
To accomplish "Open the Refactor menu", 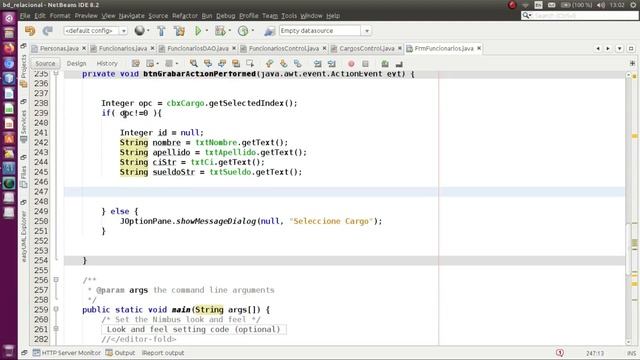I will pyautogui.click(x=184, y=16).
